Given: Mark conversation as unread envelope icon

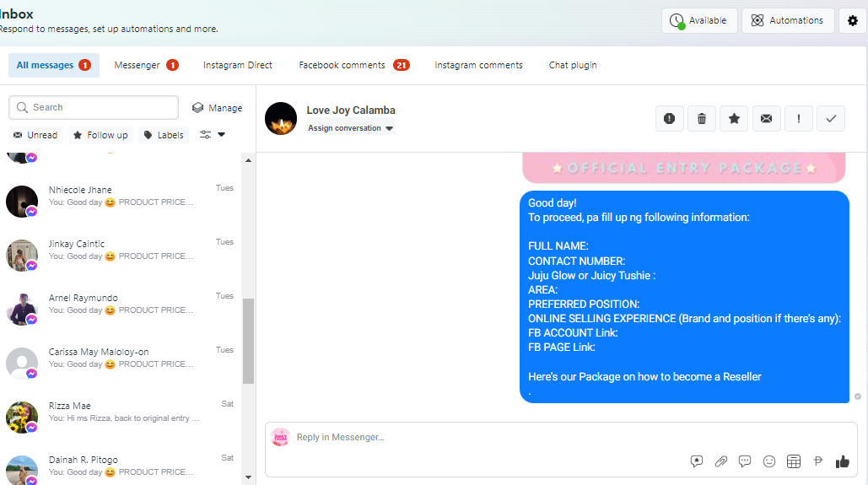Looking at the screenshot, I should [766, 118].
